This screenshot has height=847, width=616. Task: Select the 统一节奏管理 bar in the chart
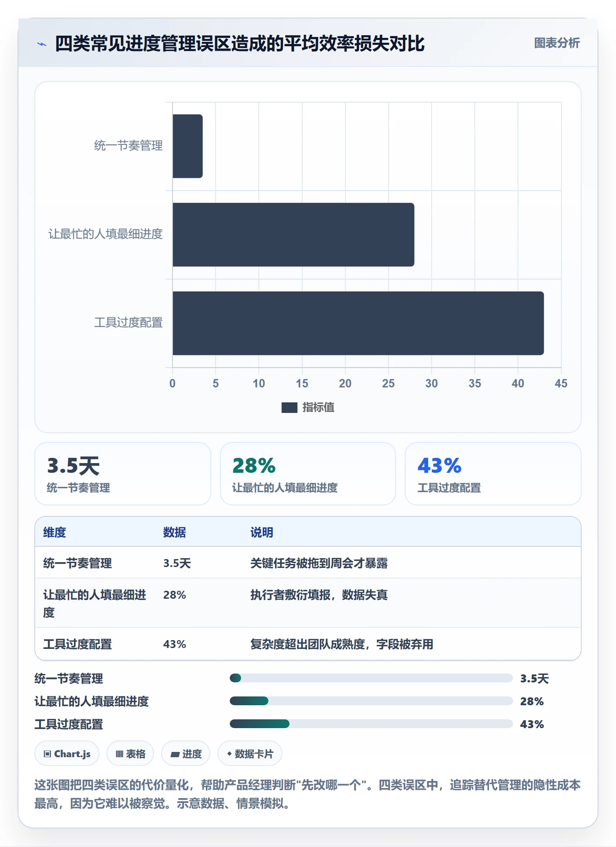click(x=187, y=146)
